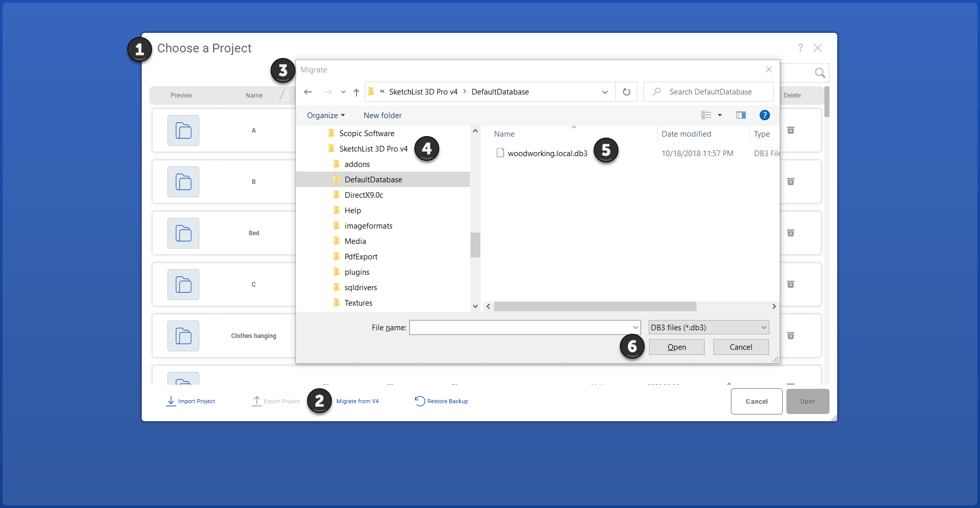980x508 pixels.
Task: Open the file dialog help icon
Action: 764,115
